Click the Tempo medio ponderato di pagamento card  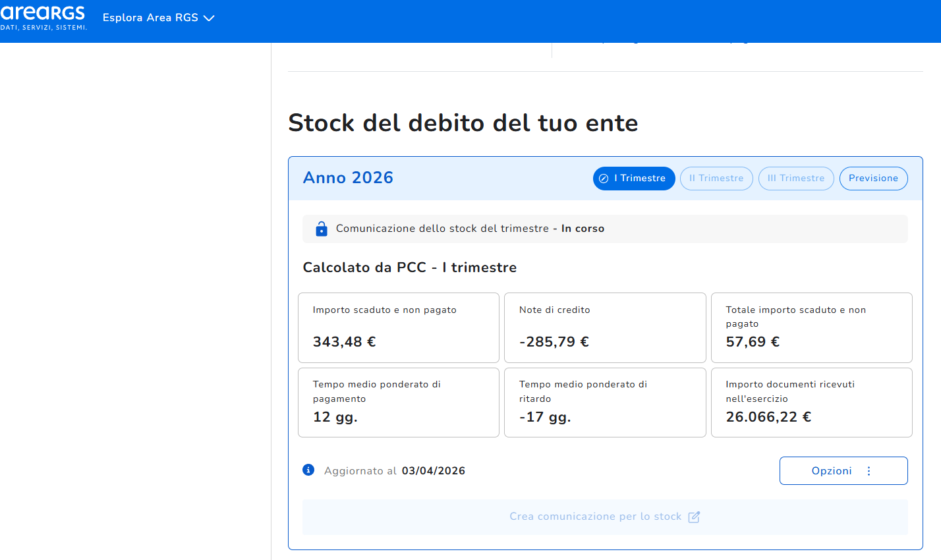point(399,403)
